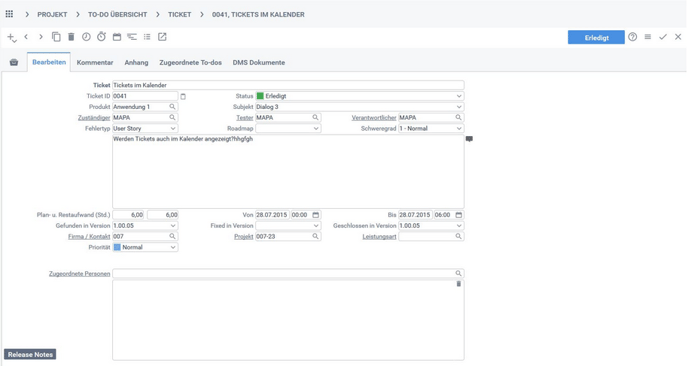Click trash icon in assigned persons list
Image resolution: width=688 pixels, height=366 pixels.
(x=459, y=284)
